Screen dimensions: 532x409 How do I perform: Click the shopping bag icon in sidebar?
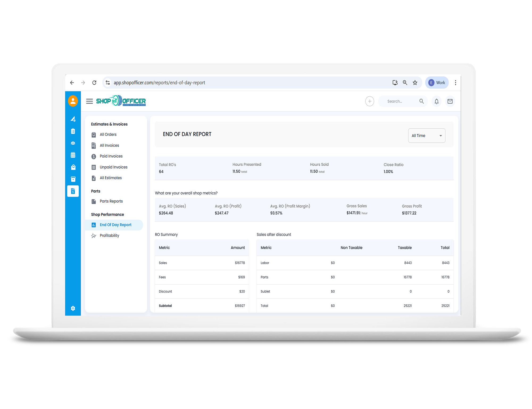(x=73, y=167)
